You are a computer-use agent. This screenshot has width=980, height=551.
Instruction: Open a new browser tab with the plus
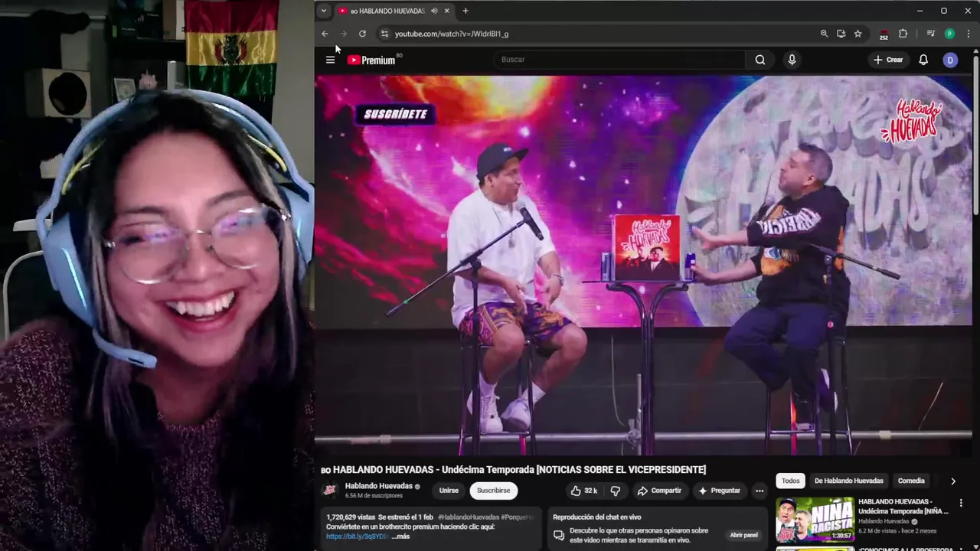tap(465, 11)
